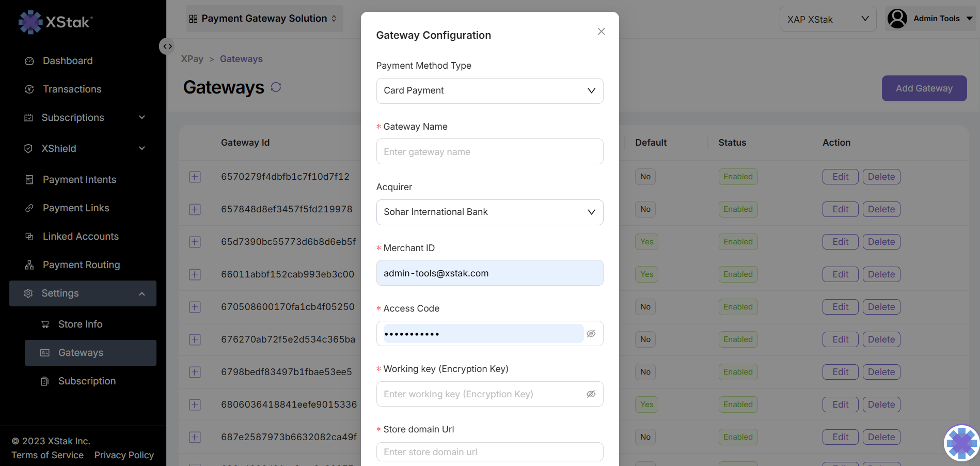Expand row for gateway 6570279f4dbfb1c7f10d7f12
Viewport: 980px width, 466px height.
click(x=195, y=177)
